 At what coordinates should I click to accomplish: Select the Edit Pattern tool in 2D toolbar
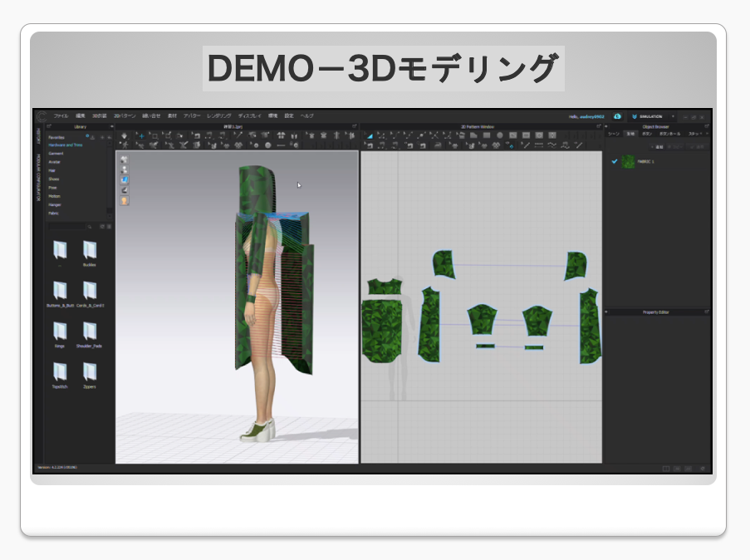click(370, 135)
